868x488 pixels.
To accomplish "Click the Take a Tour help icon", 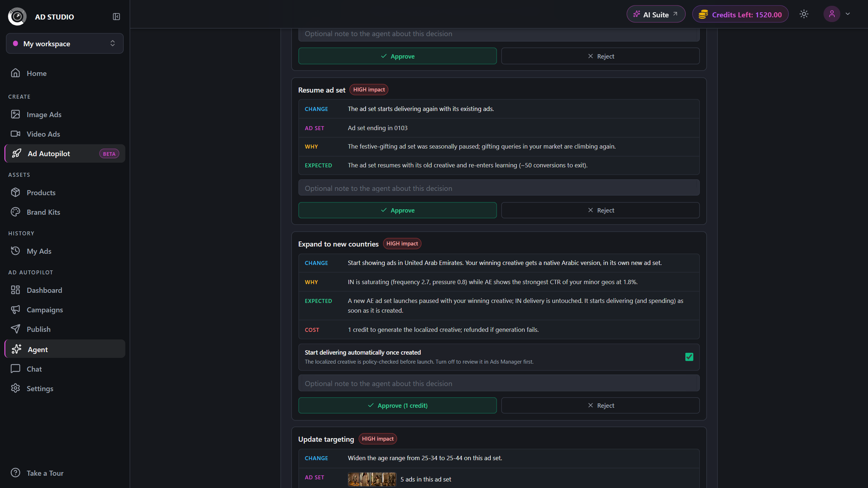I will 15,473.
